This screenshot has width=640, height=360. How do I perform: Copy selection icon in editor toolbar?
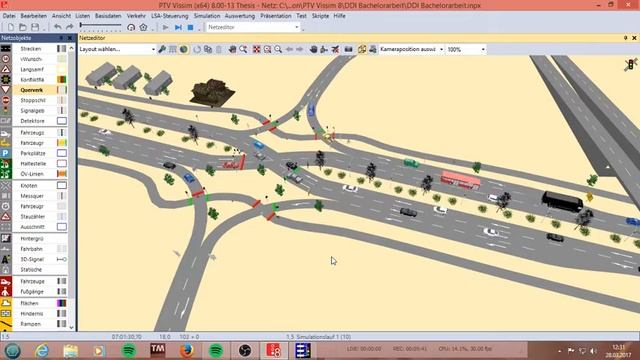(x=208, y=49)
